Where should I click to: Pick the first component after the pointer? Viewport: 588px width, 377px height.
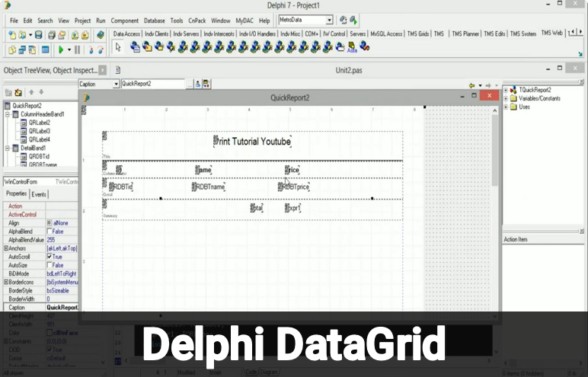click(x=135, y=47)
